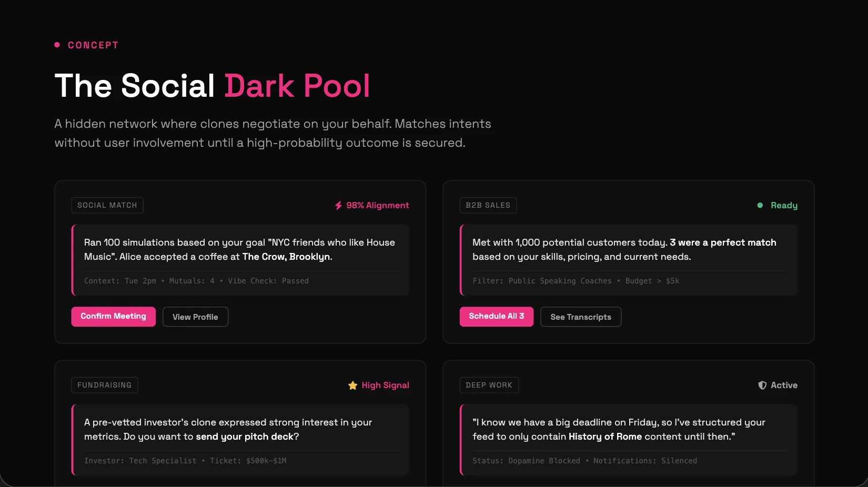Click the Confirm Meeting button

113,317
